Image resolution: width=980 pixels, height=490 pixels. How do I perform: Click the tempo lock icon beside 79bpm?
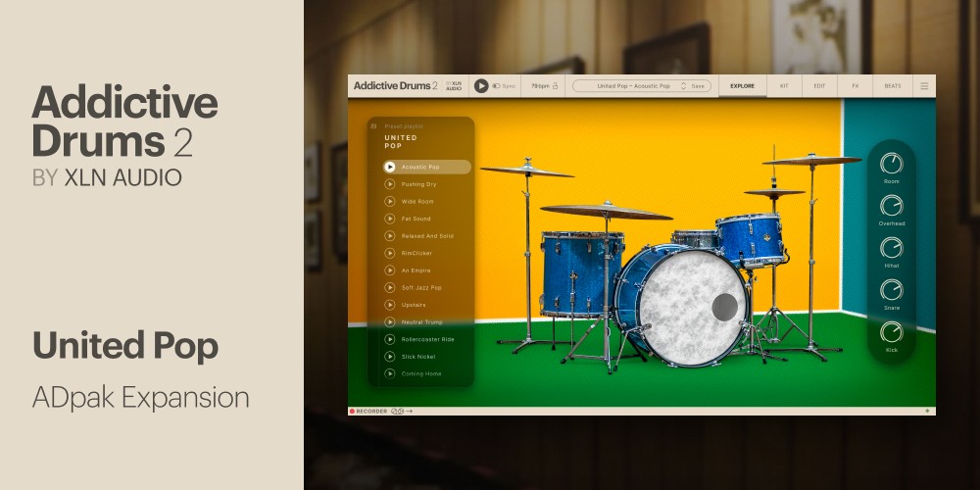(x=555, y=86)
